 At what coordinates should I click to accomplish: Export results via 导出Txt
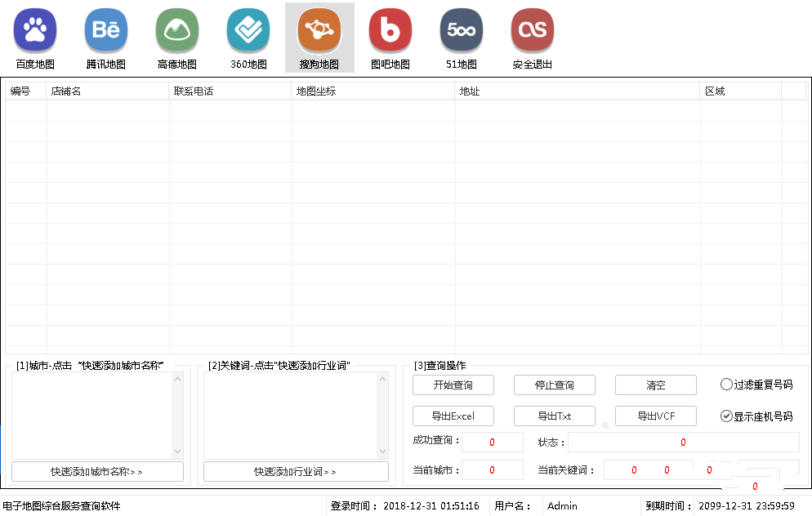pos(554,416)
